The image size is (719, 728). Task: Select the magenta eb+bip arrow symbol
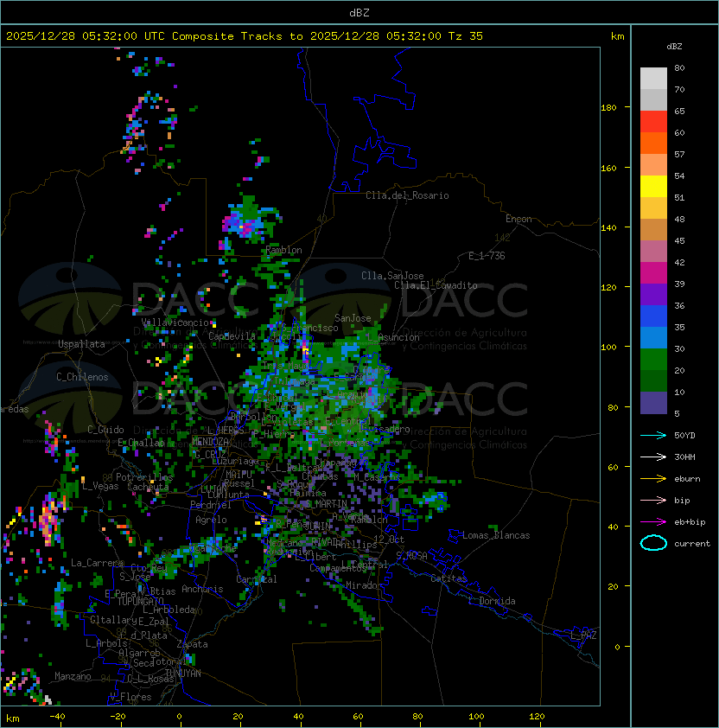(653, 521)
